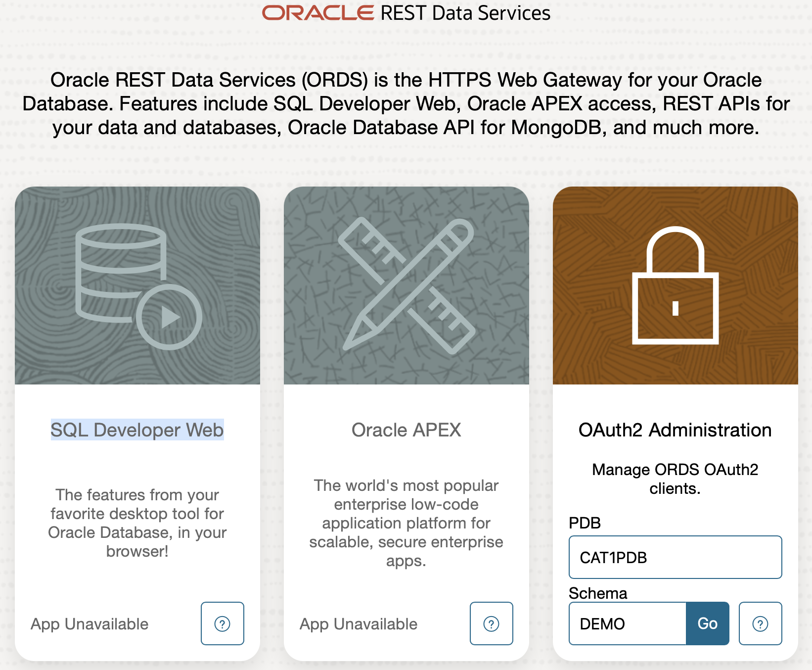Click the Oracle APEX card title
This screenshot has width=812, height=670.
tap(406, 430)
